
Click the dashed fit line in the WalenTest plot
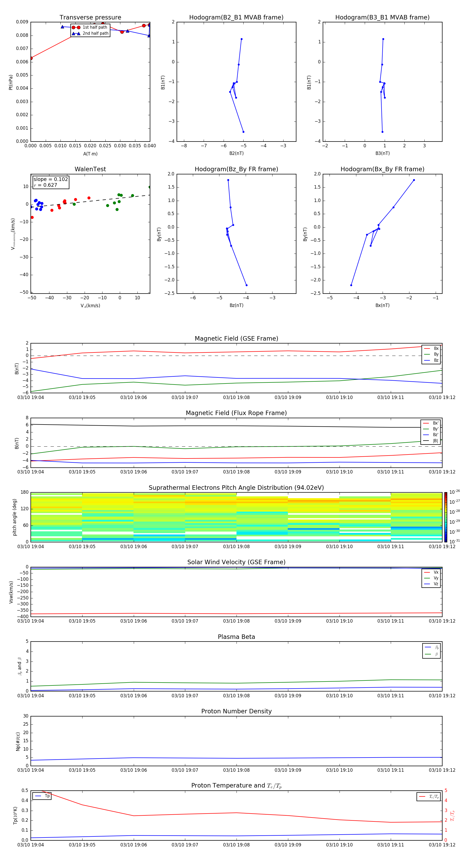click(90, 201)
